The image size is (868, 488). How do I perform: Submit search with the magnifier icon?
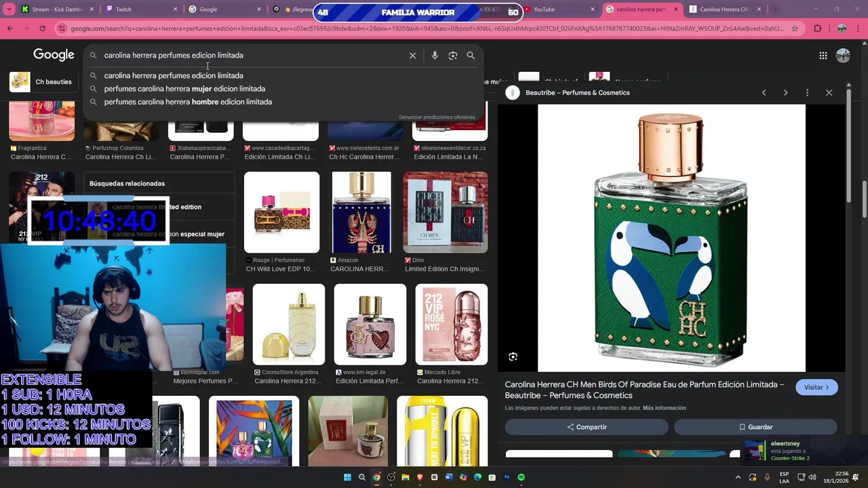pyautogui.click(x=471, y=56)
